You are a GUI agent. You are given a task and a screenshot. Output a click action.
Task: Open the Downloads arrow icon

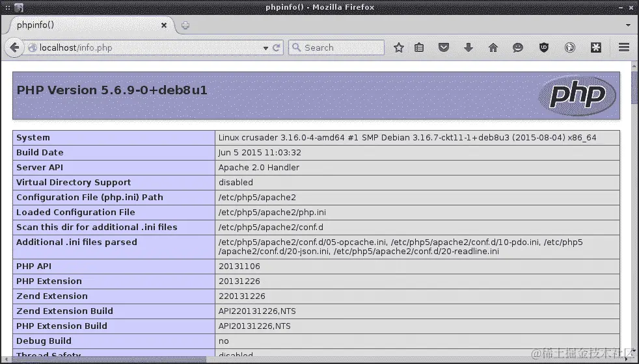point(469,47)
